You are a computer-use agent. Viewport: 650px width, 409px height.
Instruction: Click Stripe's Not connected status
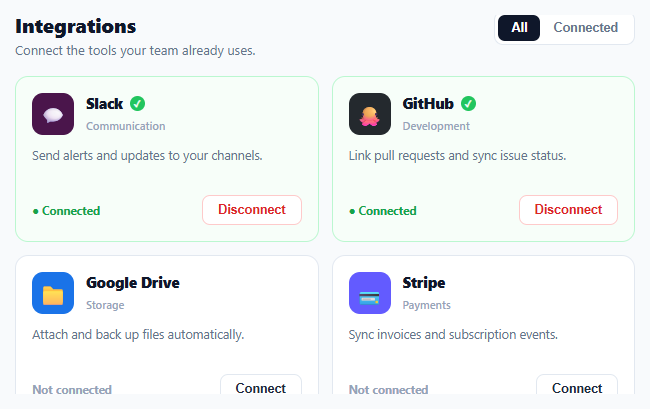coord(388,390)
